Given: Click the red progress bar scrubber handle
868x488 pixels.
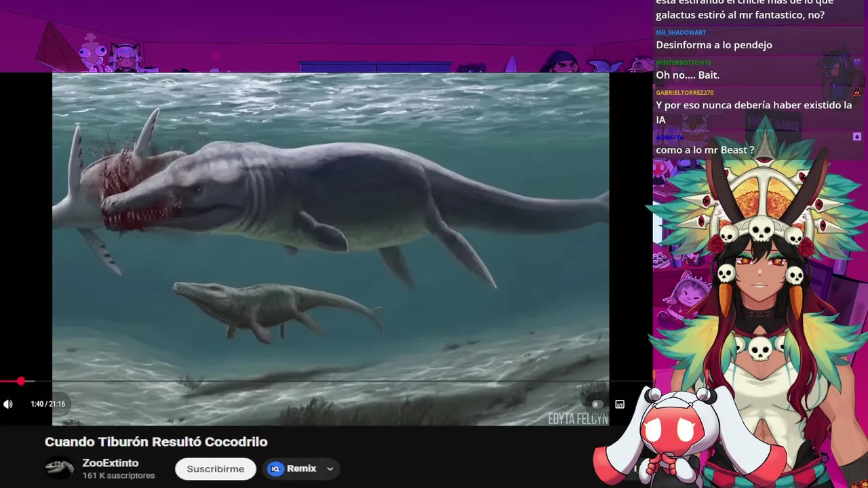Looking at the screenshot, I should [21, 382].
